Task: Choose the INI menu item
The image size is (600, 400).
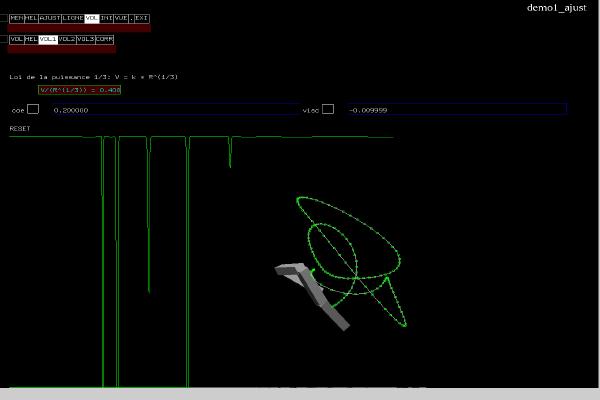Action: pyautogui.click(x=106, y=18)
